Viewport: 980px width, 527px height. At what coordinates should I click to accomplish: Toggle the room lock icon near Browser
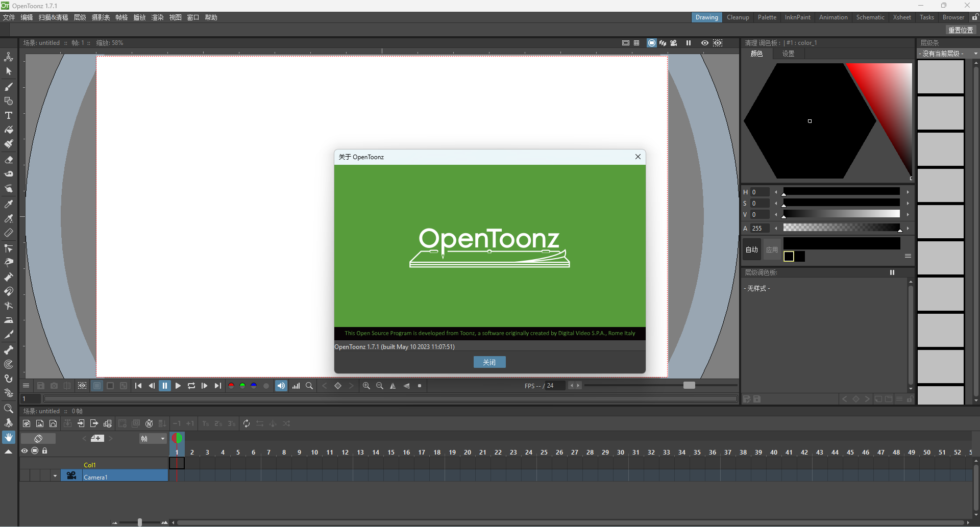coord(975,17)
